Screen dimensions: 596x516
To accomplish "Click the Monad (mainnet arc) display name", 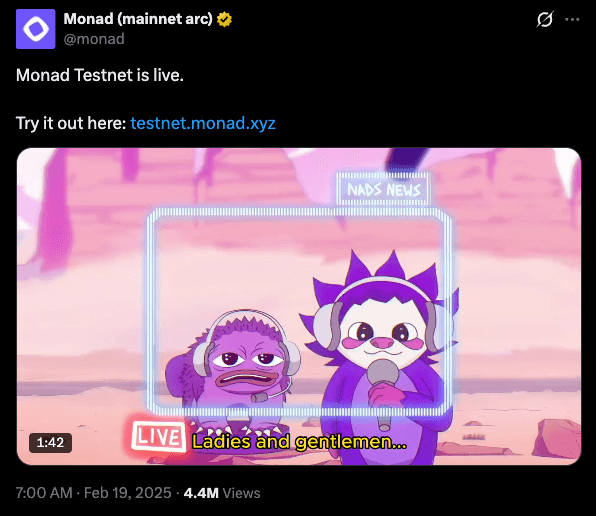I will click(138, 19).
